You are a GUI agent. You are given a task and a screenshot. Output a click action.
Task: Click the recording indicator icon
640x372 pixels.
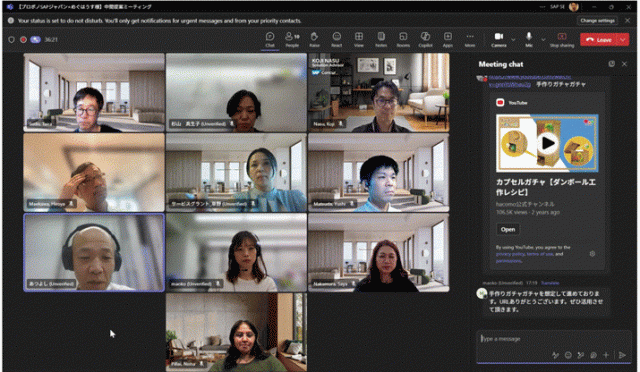[x=23, y=40]
